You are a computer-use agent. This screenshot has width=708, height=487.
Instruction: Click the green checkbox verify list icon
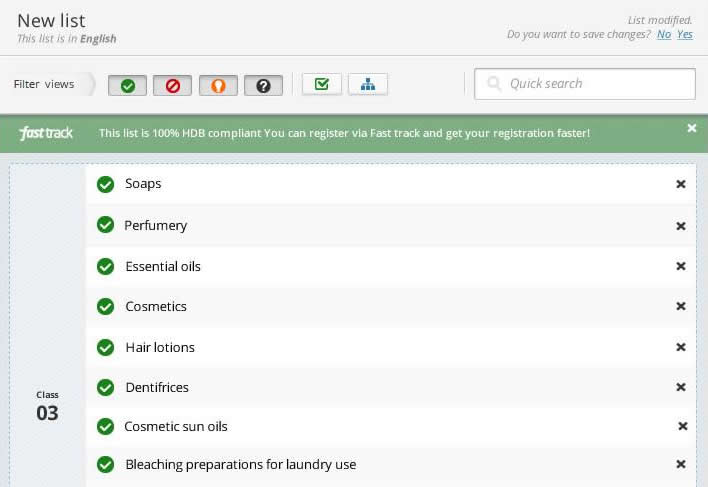[x=322, y=84]
